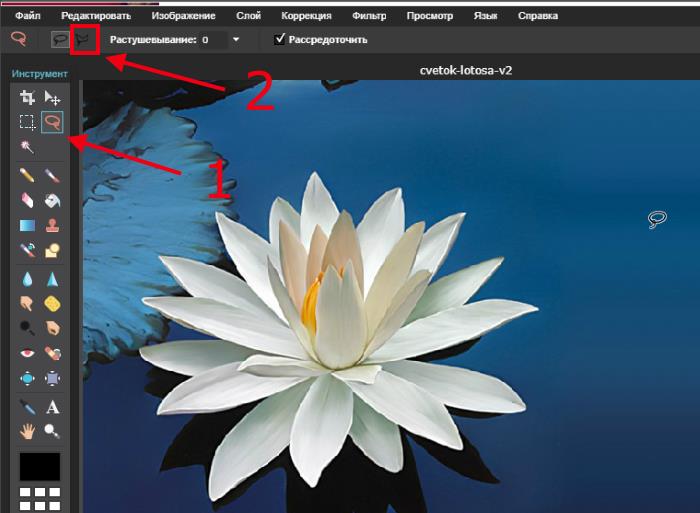Screen dimensions: 700x513
Task: Select the Type text tool
Action: [x=52, y=407]
